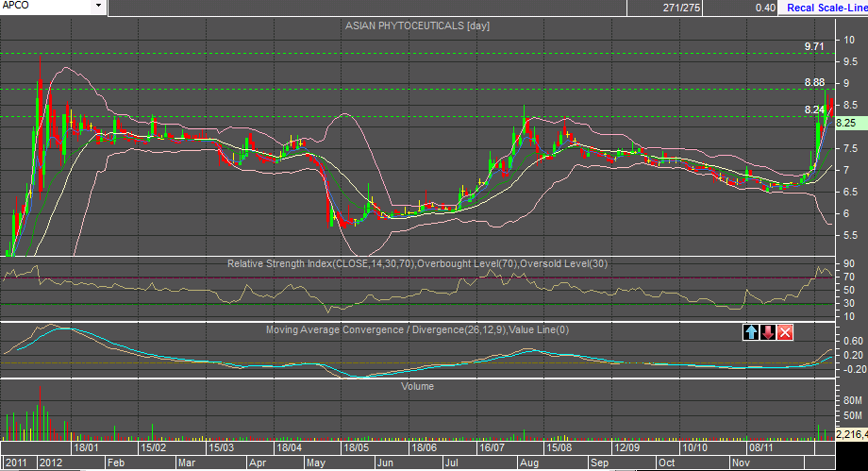
Task: Select the 10/10 date marker
Action: point(694,447)
